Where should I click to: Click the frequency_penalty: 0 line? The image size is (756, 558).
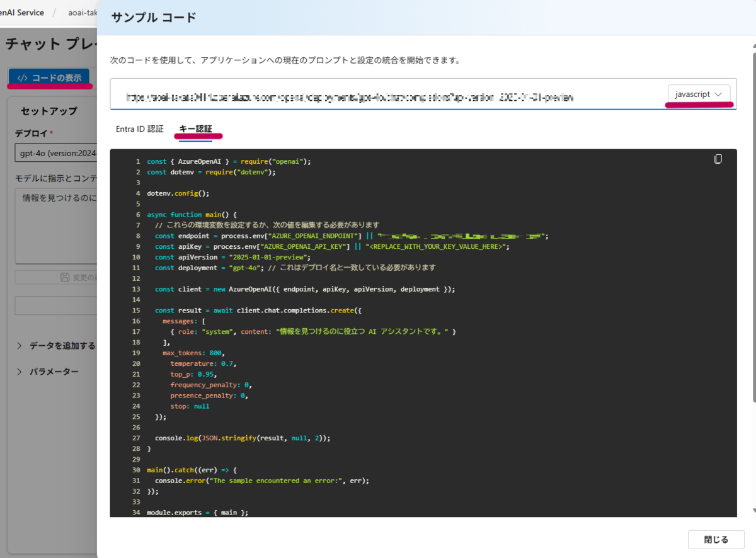[x=211, y=385]
